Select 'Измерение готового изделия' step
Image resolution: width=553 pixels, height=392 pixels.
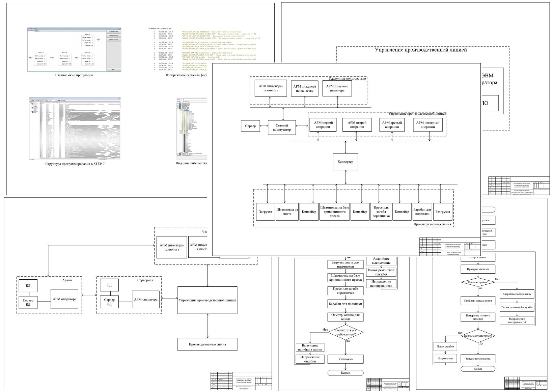pyautogui.click(x=478, y=317)
